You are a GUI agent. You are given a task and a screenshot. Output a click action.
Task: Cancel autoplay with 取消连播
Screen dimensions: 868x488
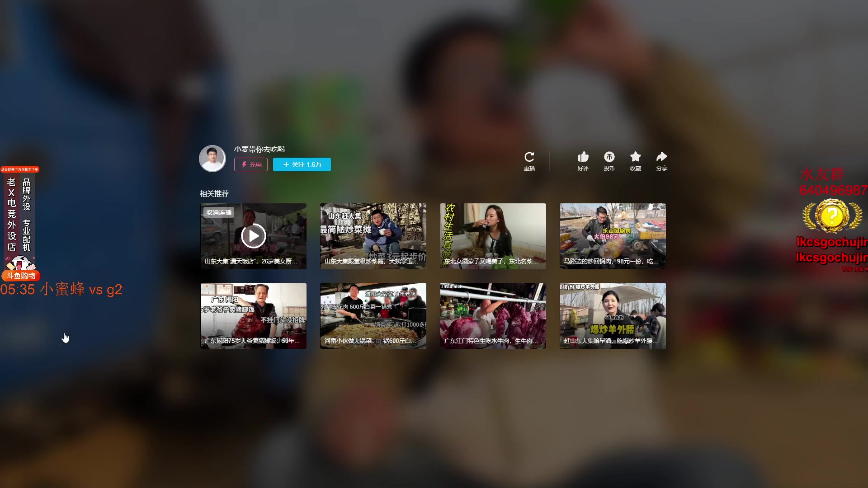coord(219,212)
